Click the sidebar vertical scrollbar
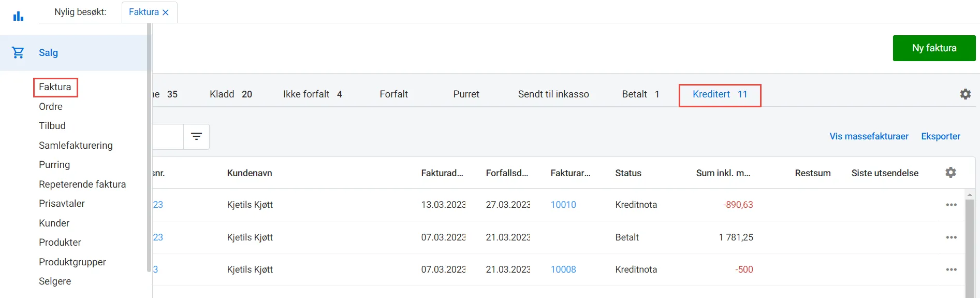The width and height of the screenshot is (980, 298). click(x=149, y=148)
